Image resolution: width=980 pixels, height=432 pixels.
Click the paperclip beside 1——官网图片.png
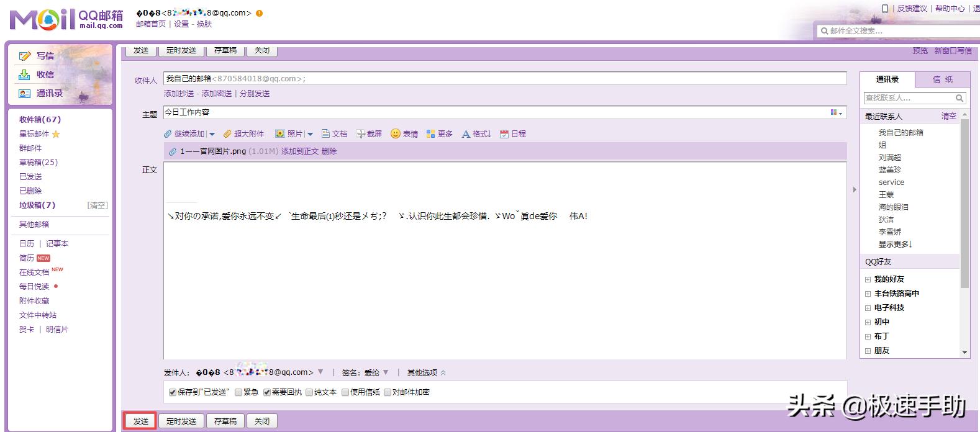pyautogui.click(x=173, y=151)
